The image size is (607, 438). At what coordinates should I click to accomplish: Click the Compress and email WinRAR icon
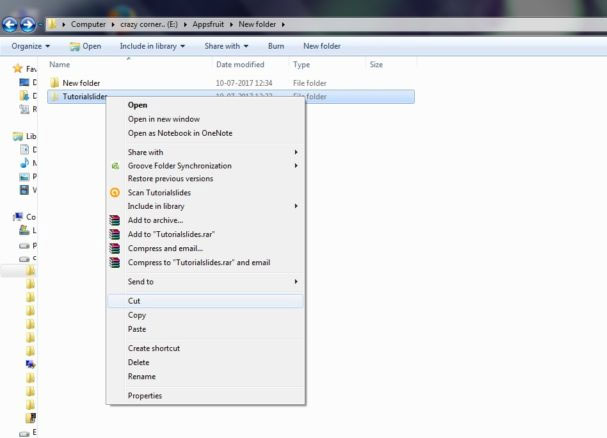[x=116, y=248]
